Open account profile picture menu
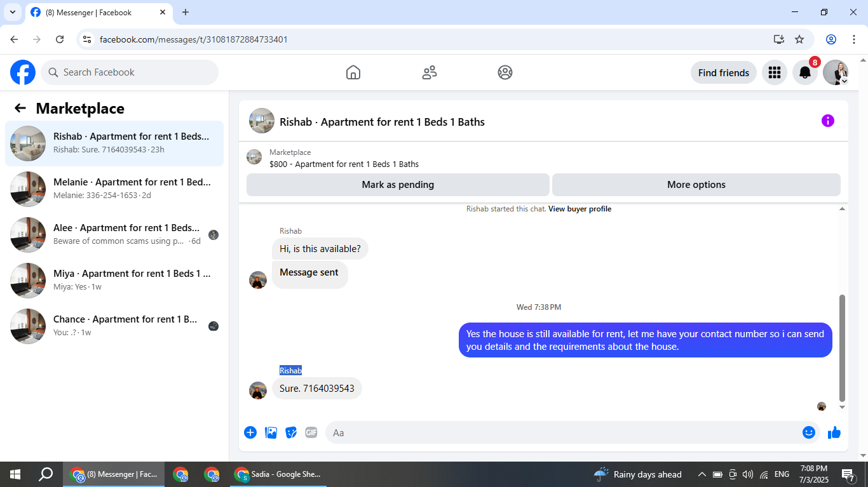Image resolution: width=868 pixels, height=487 pixels. [836, 72]
